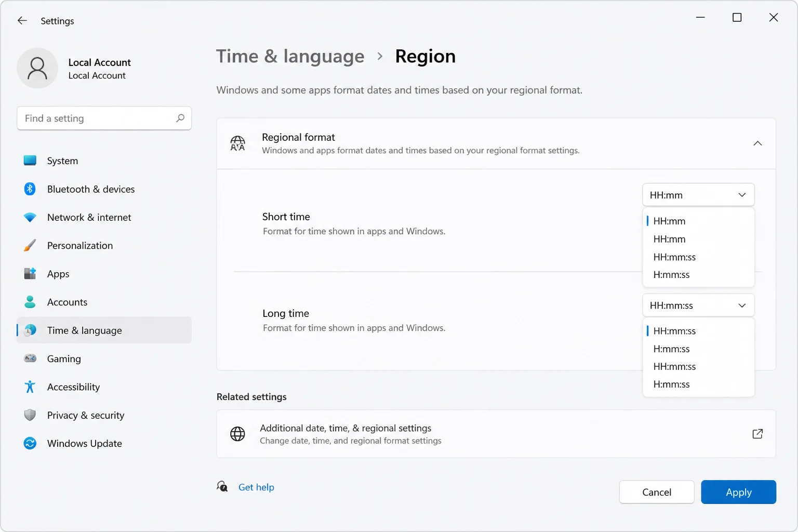Viewport: 798px width, 532px height.
Task: Click the Network wifi icon
Action: click(x=30, y=217)
